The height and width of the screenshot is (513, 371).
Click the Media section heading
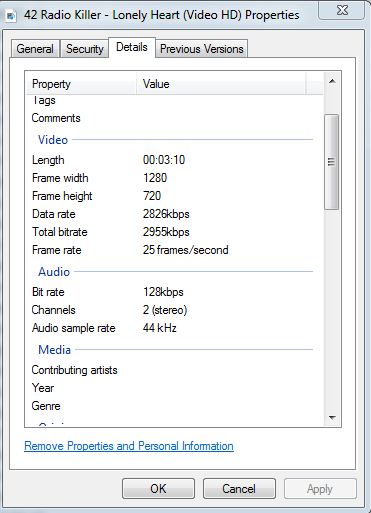pyautogui.click(x=55, y=350)
